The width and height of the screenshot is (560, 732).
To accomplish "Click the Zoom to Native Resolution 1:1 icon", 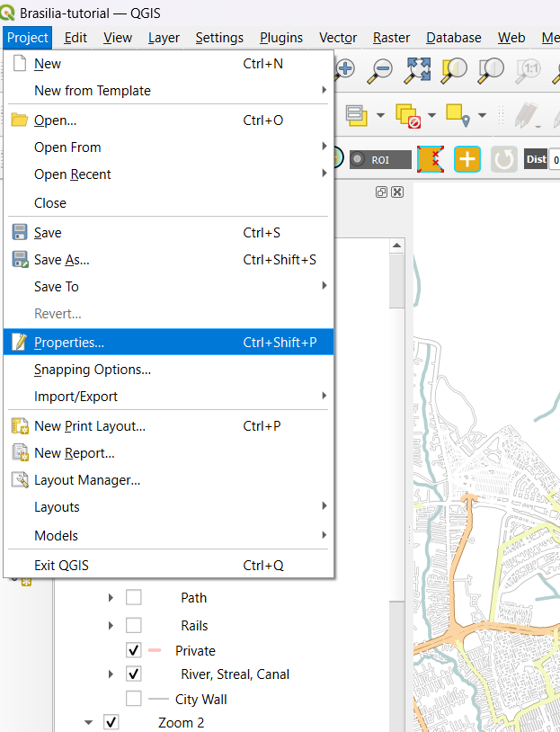I will click(x=528, y=70).
